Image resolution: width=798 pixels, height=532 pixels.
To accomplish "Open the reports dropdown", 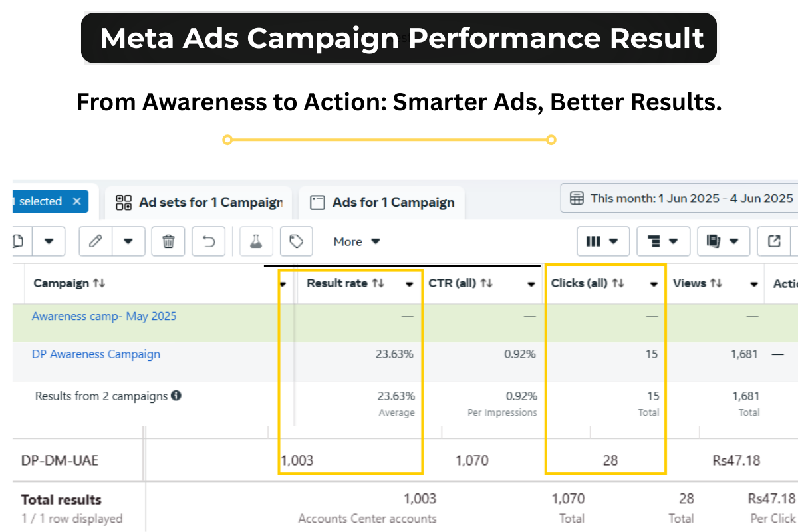I will tap(723, 241).
